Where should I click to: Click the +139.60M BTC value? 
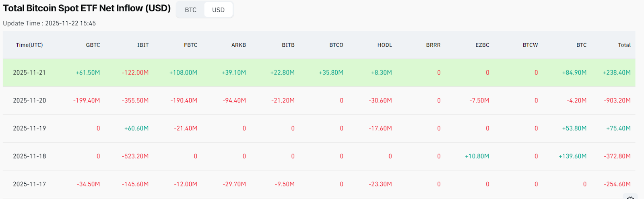(x=572, y=156)
